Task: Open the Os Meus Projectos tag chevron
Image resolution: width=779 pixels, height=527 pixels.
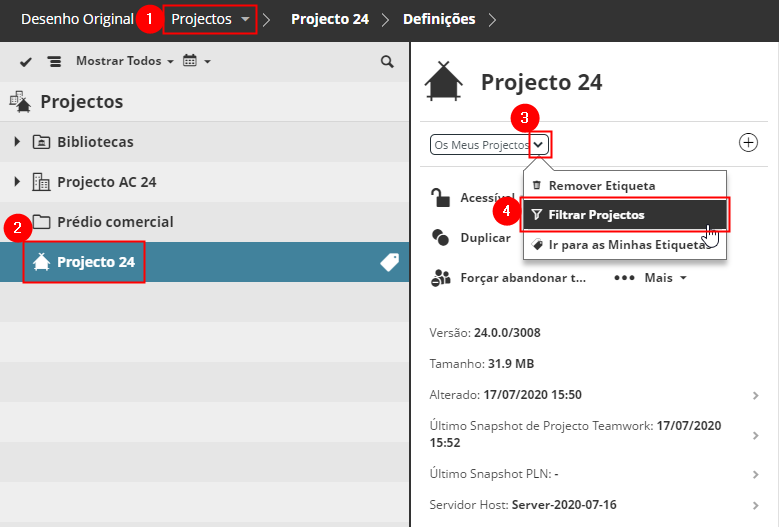Action: 539,145
